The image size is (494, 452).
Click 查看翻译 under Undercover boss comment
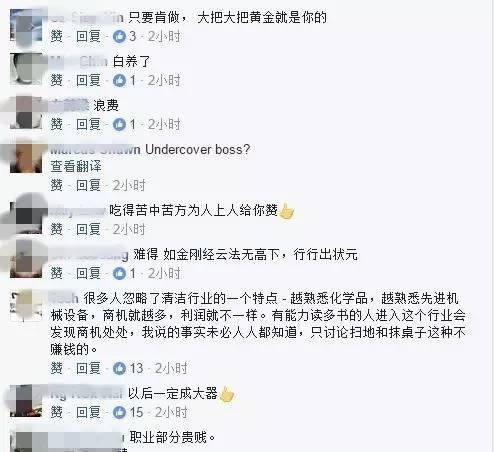coord(76,166)
